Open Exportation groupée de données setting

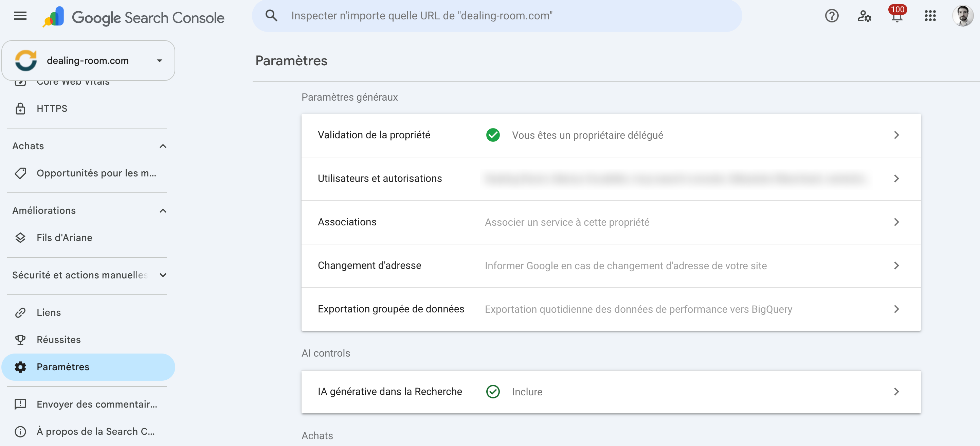click(611, 309)
